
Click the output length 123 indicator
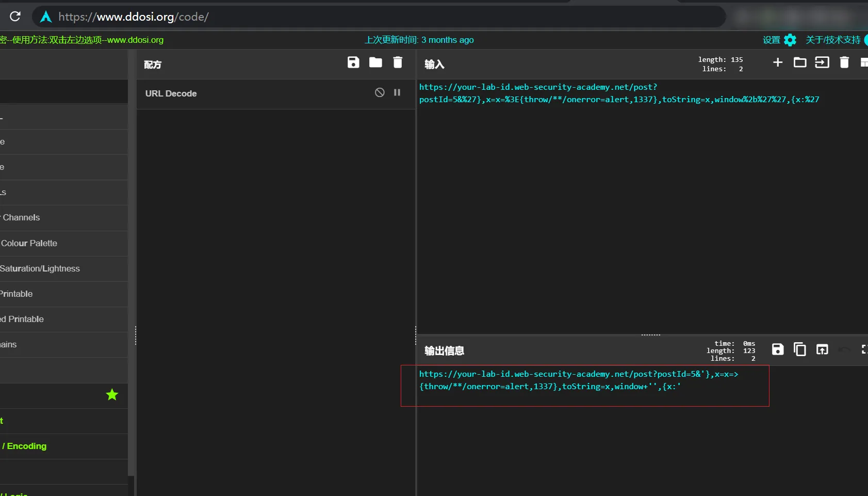[x=731, y=351]
